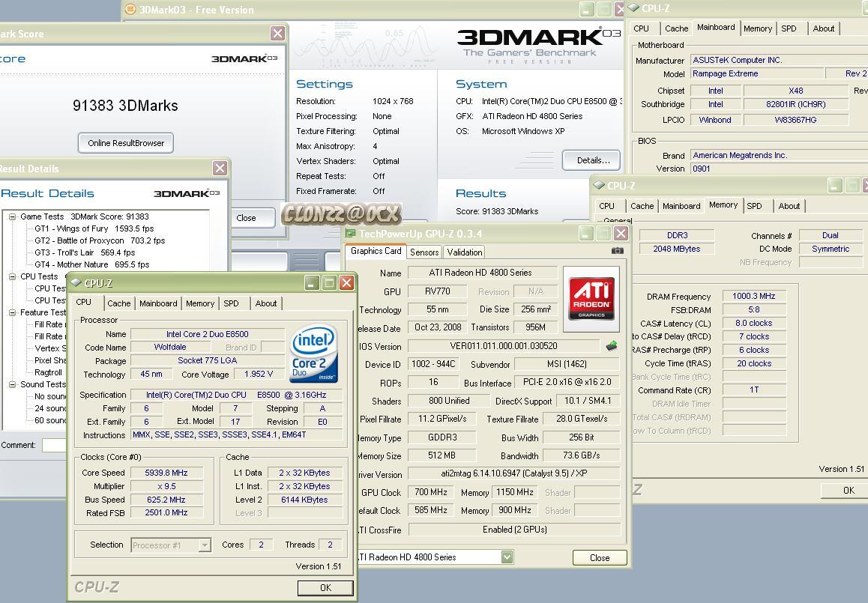
Task: Minimize the front CPU-Z window
Action: (312, 282)
